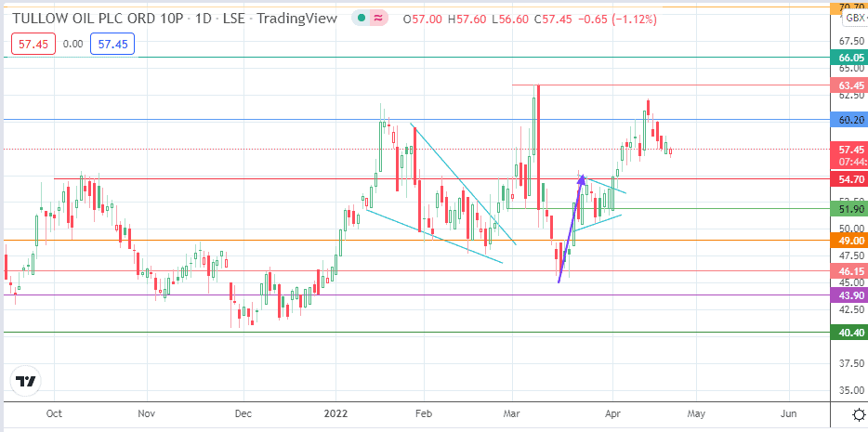Click green market status dot indicator

pos(362,19)
